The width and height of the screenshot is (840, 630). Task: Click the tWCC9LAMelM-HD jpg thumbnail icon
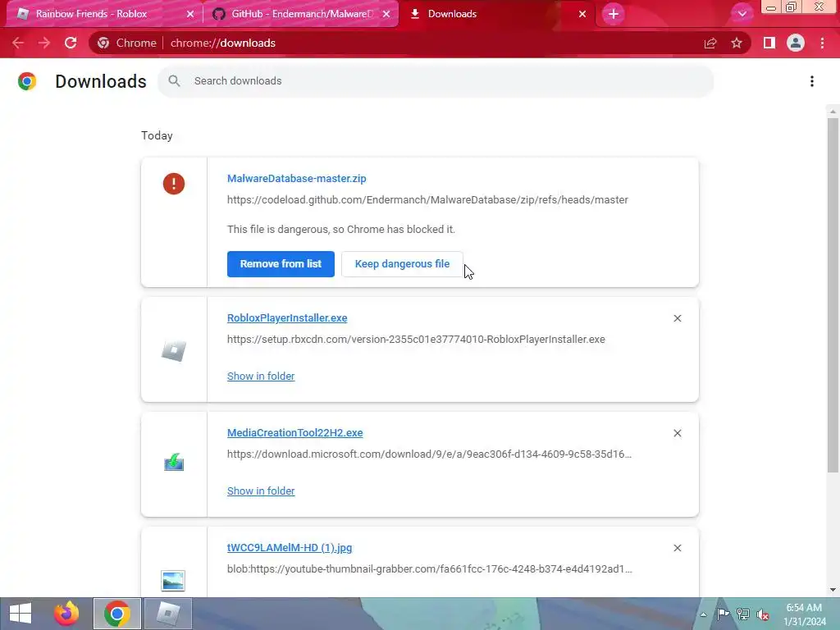point(173,581)
